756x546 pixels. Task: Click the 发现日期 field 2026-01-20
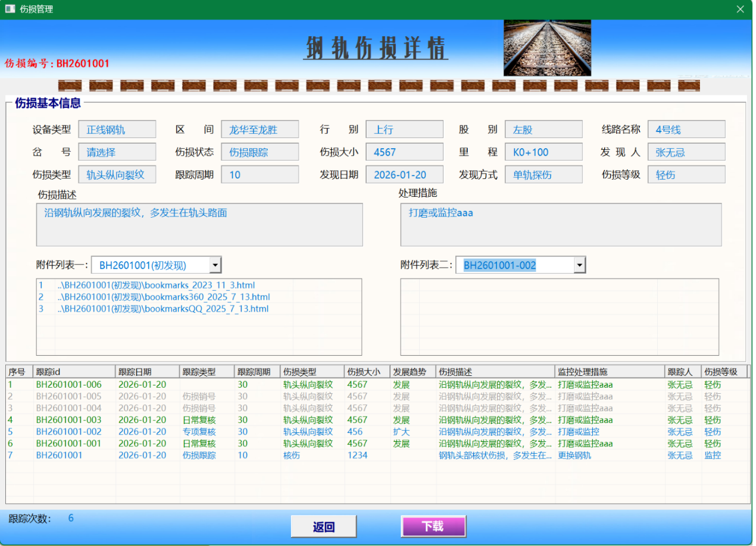405,175
